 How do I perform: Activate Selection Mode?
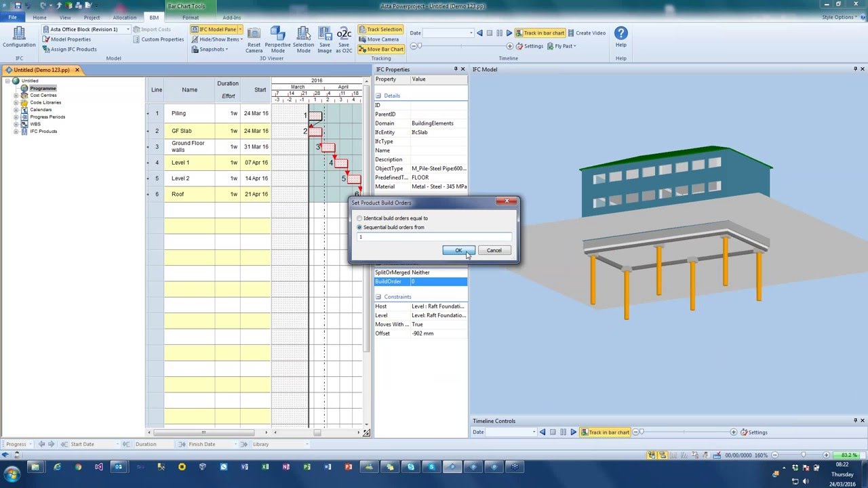pos(303,39)
